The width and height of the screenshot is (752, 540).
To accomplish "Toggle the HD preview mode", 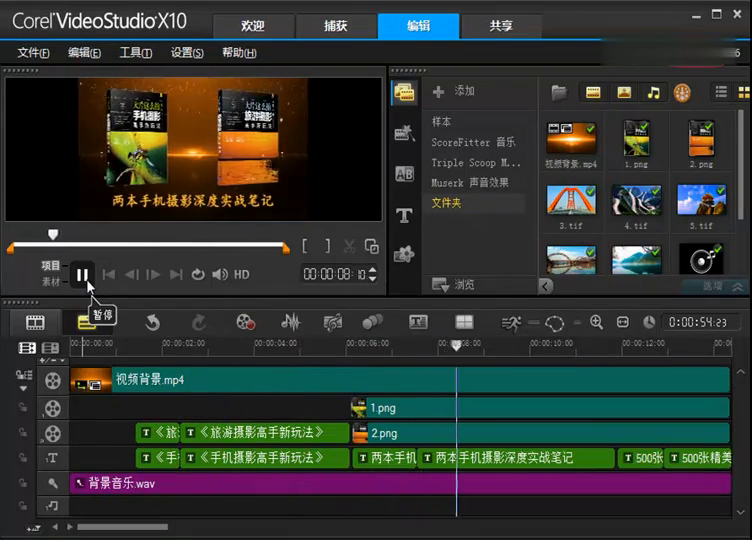I will pos(241,274).
